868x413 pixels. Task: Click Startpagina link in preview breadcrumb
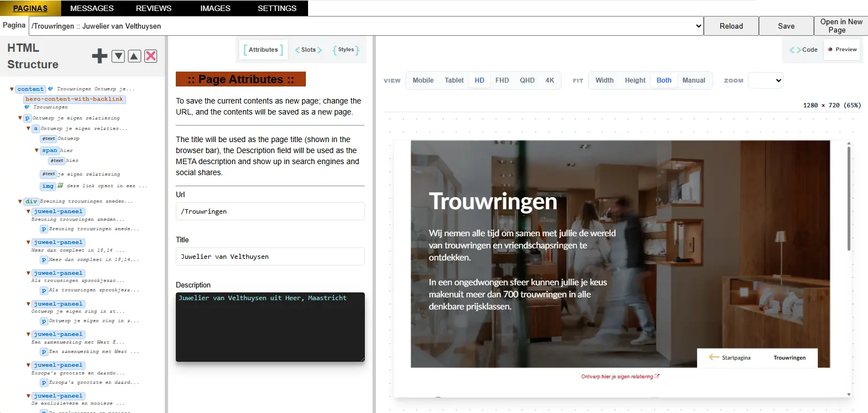tap(736, 358)
